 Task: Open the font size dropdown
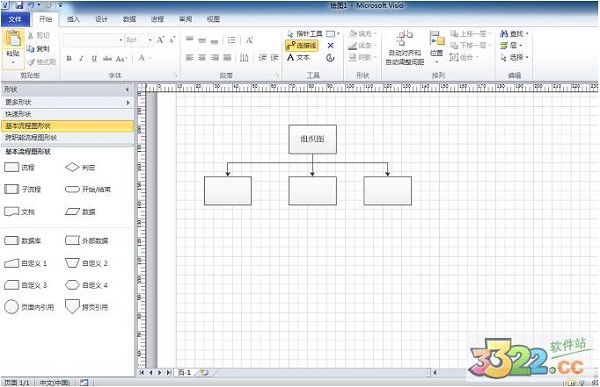[150, 40]
